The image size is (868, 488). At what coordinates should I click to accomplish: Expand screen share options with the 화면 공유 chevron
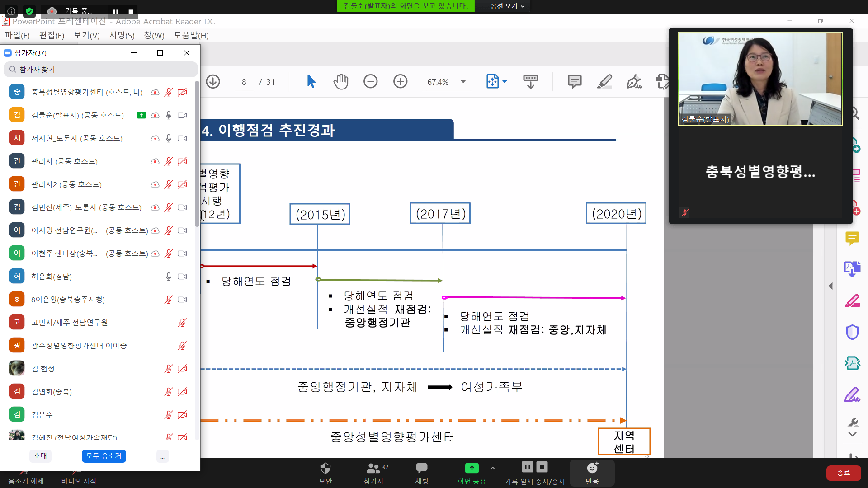[492, 467]
